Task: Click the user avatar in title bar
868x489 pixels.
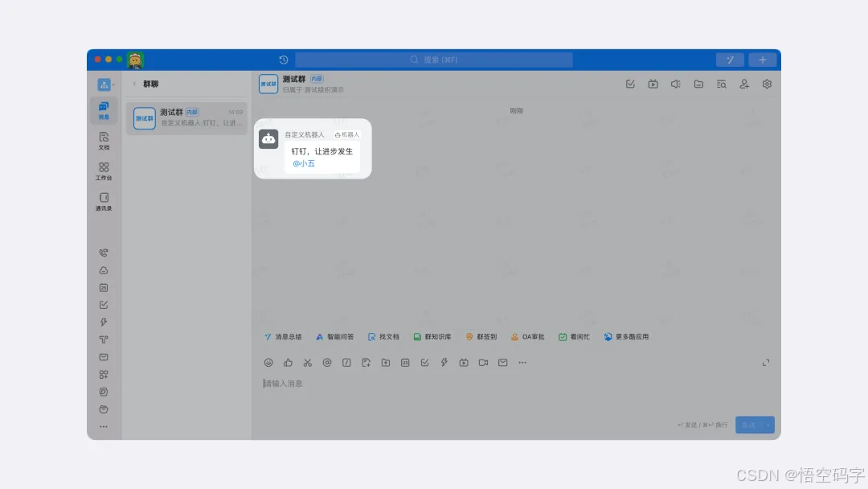Action: pyautogui.click(x=135, y=60)
